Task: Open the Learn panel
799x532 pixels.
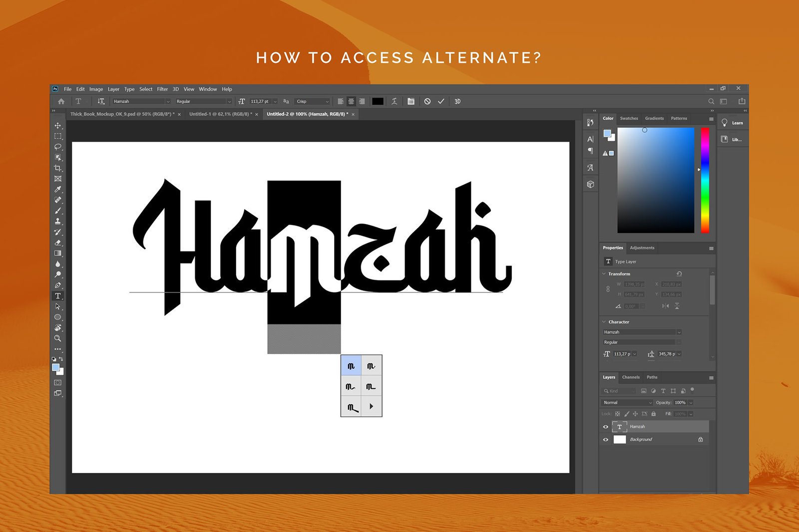Action: [732, 123]
